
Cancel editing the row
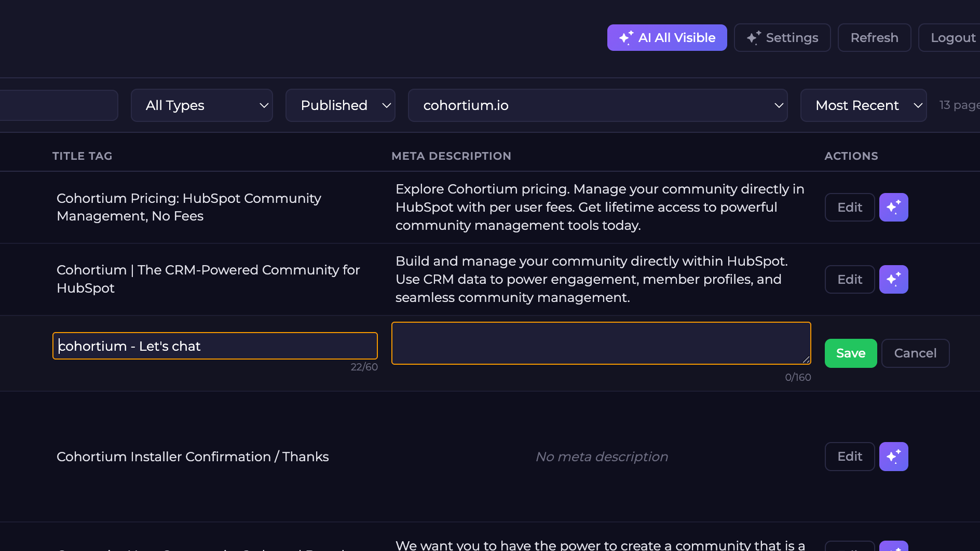coord(916,353)
